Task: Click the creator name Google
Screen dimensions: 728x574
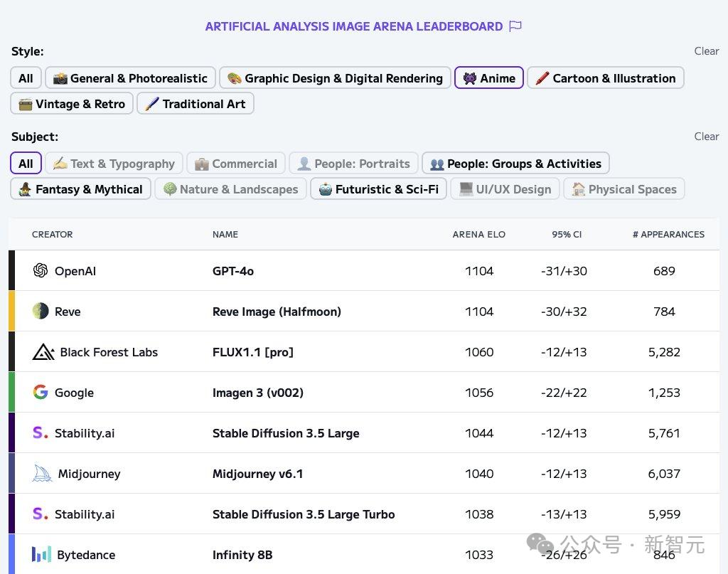Action: (x=74, y=393)
